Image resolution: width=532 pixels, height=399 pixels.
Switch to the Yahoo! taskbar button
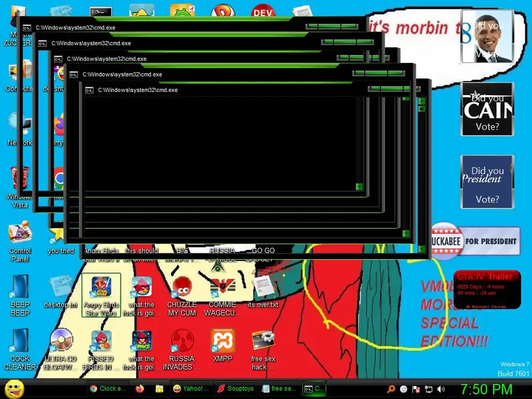click(191, 389)
